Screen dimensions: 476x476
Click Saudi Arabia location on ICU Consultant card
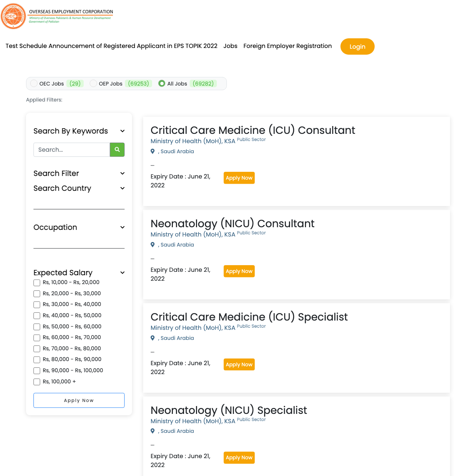click(176, 151)
